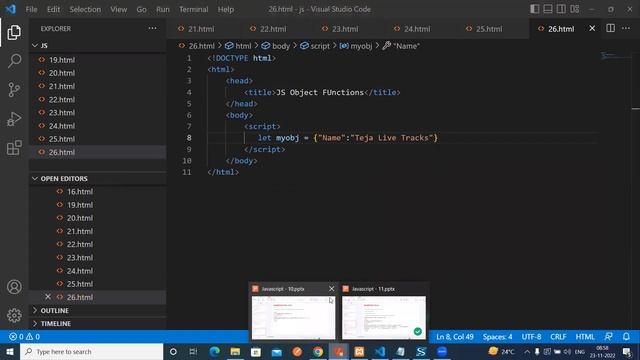Open Customize Layout control
The width and height of the screenshot is (640, 360).
tap(575, 9)
